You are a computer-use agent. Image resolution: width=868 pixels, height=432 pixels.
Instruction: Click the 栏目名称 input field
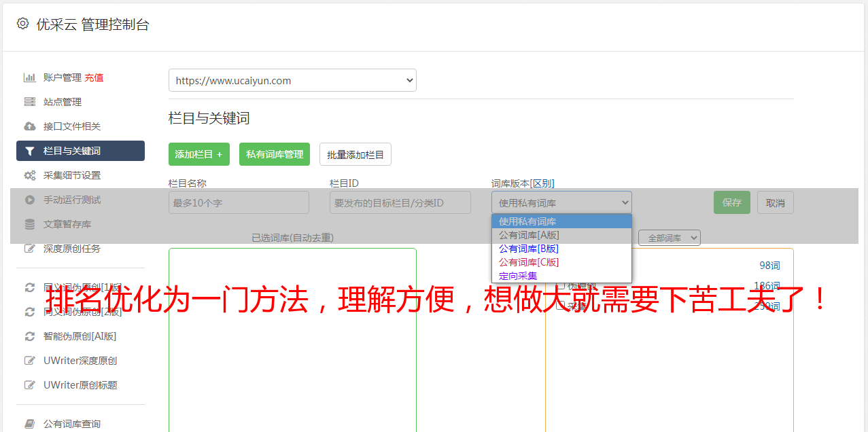(239, 202)
